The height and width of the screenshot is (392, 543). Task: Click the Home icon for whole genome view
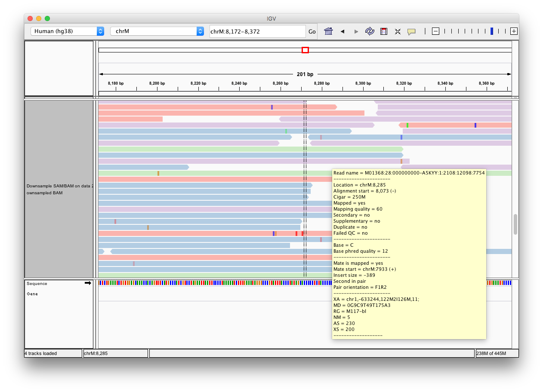[x=328, y=31]
